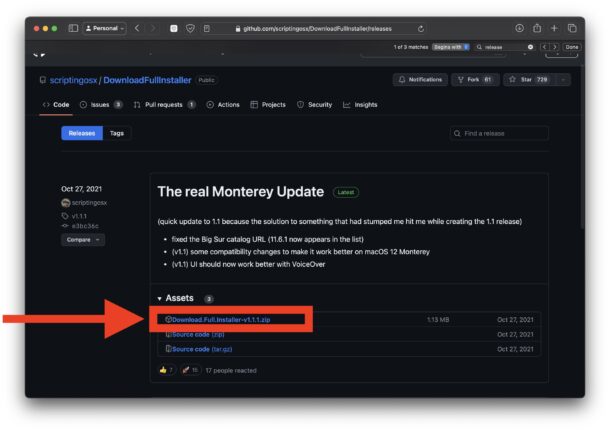The image size is (610, 431).
Task: Click the rocket reaction button
Action: tap(190, 370)
